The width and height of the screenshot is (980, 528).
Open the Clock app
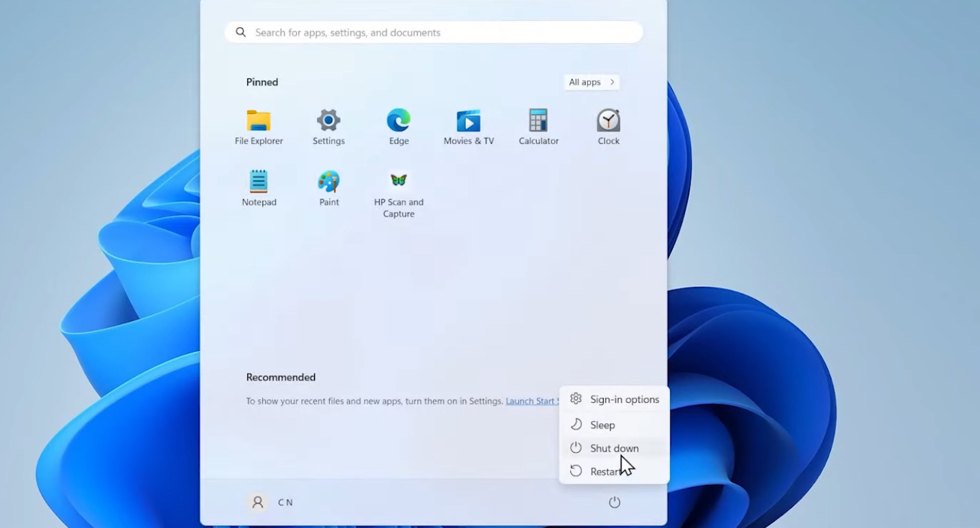608,128
